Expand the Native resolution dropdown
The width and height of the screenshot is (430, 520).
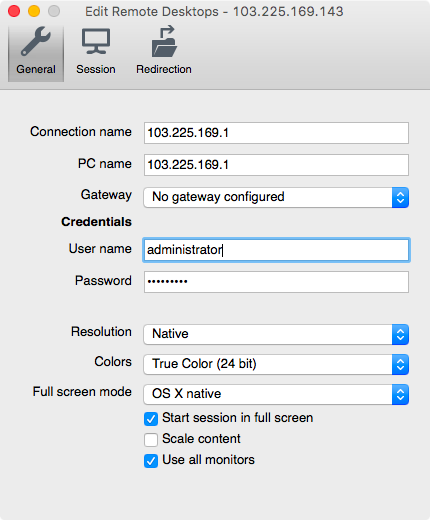coord(276,334)
